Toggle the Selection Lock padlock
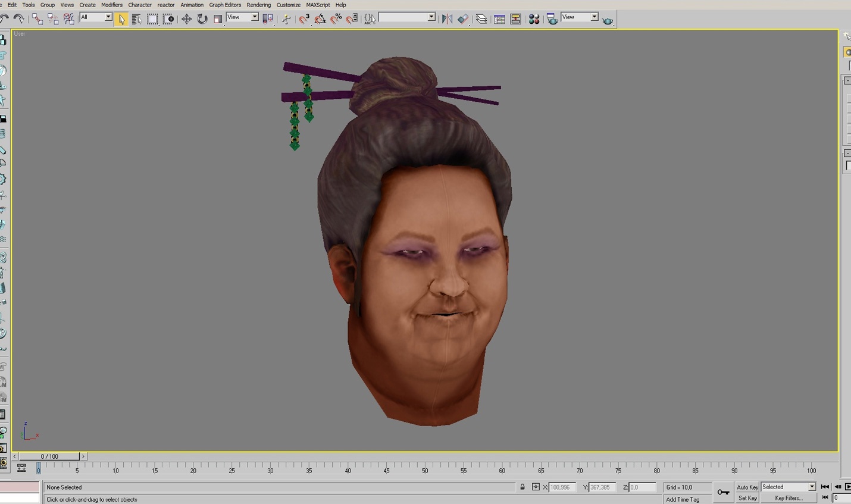The image size is (851, 504). 523,487
